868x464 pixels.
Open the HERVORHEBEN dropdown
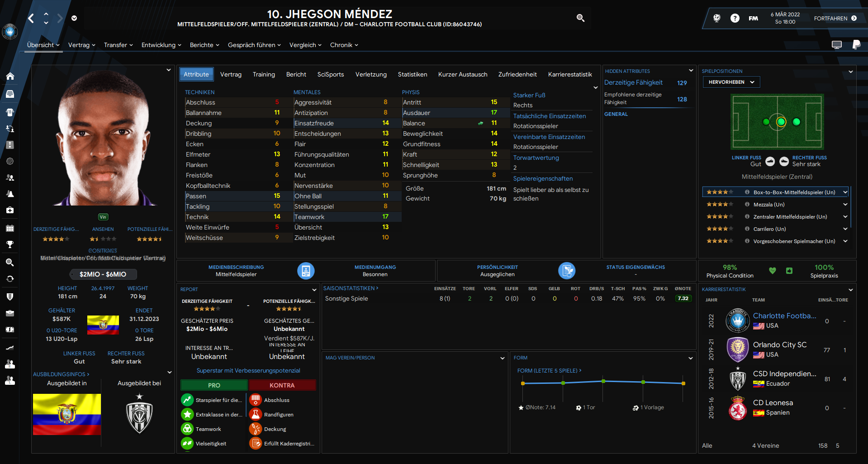[x=731, y=82]
